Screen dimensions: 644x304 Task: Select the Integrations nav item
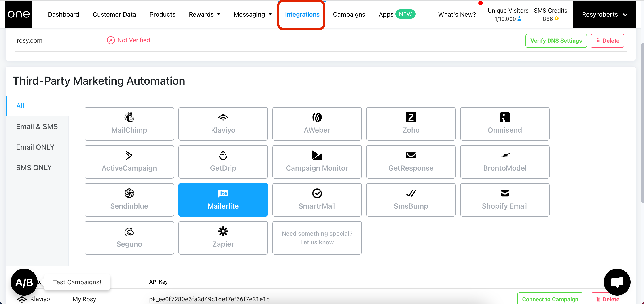[302, 14]
